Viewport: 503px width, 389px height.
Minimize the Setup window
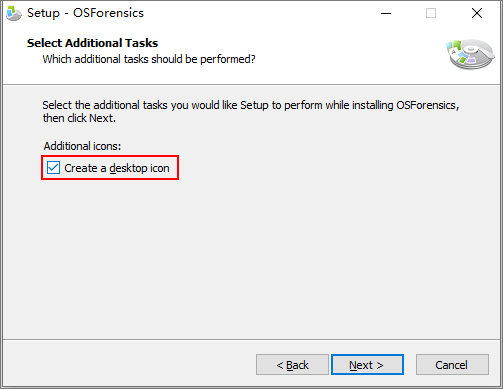coord(386,13)
